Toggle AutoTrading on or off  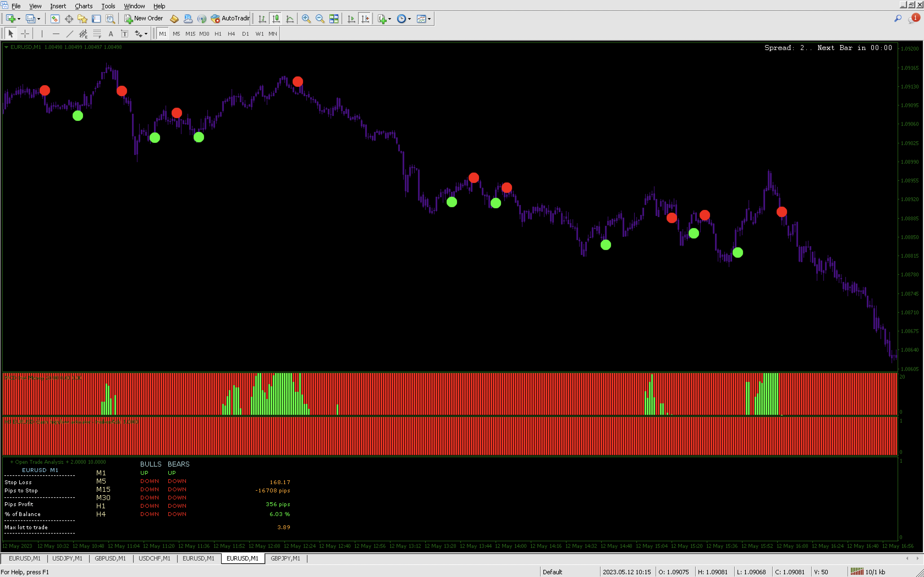coord(231,18)
